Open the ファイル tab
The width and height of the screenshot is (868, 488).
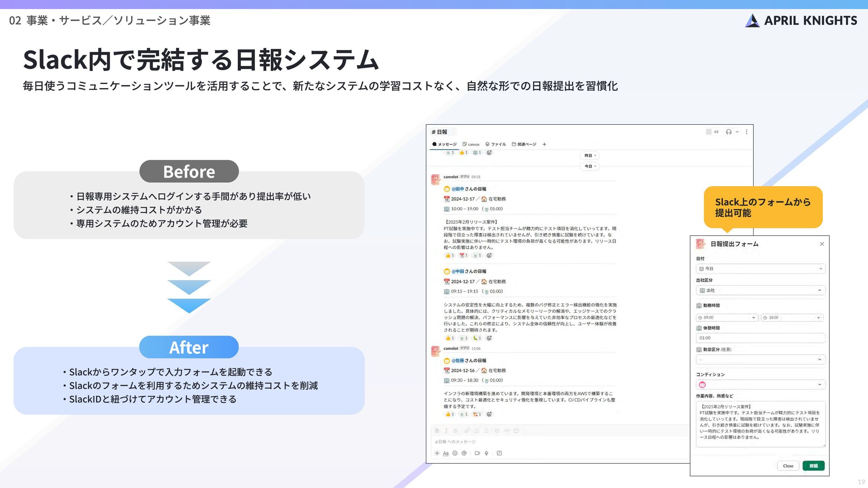click(495, 144)
